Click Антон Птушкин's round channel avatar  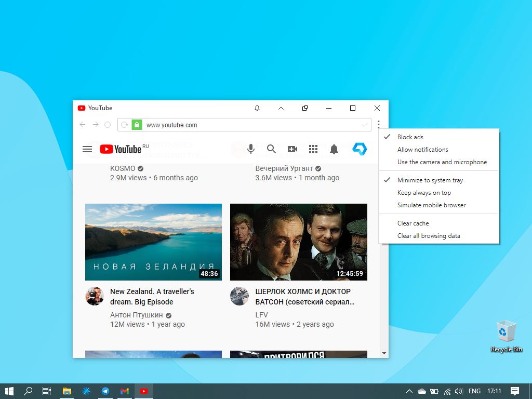(95, 296)
